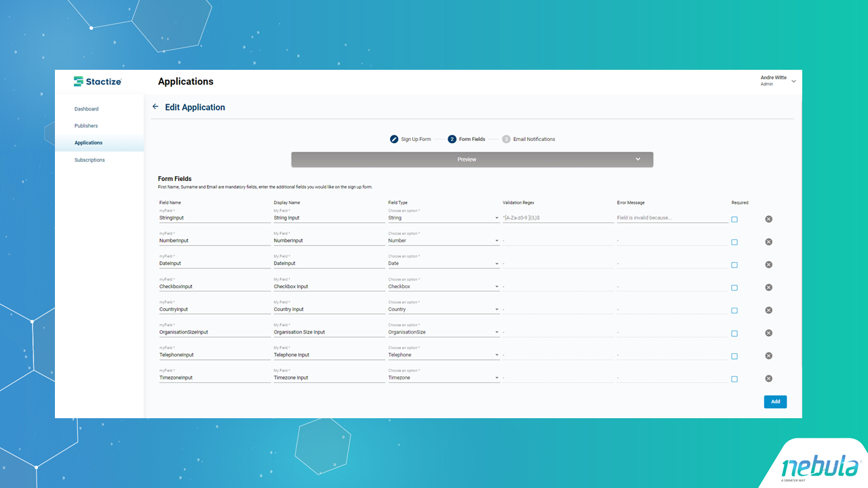Edit the NumberInput field name
Screen dimensions: 868x488
[x=214, y=241]
